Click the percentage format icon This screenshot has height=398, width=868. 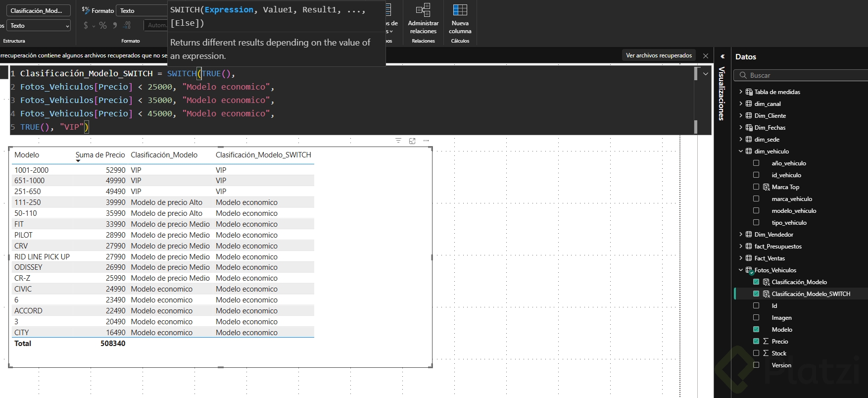(x=103, y=25)
